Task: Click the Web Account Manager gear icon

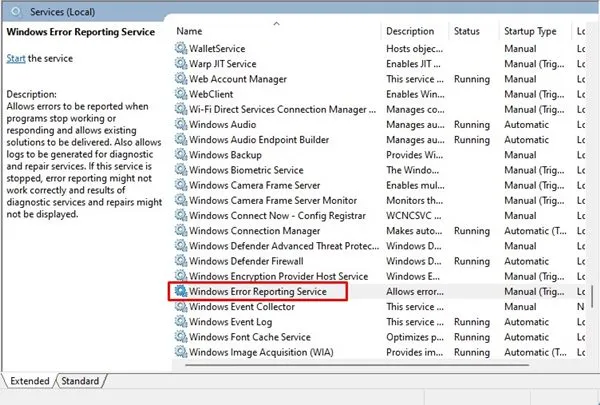Action: (181, 79)
